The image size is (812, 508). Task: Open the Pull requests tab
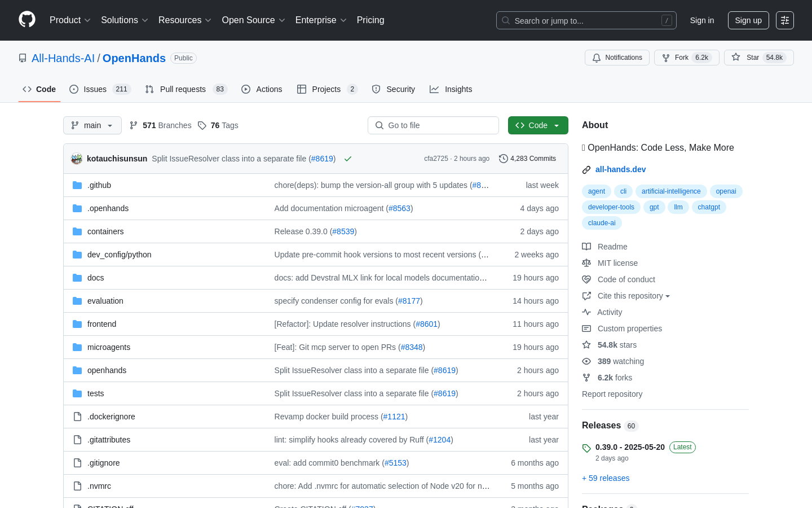click(x=186, y=89)
